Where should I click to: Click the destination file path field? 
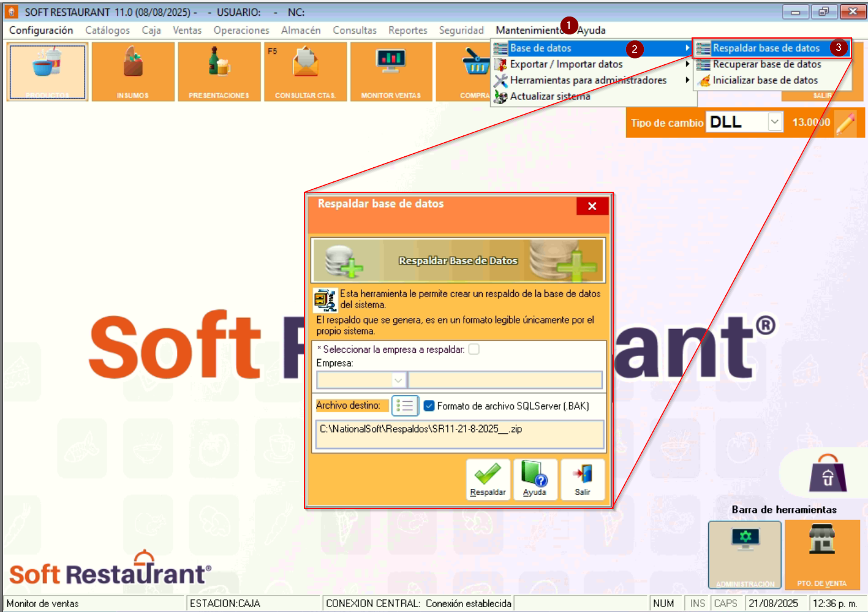pyautogui.click(x=459, y=434)
